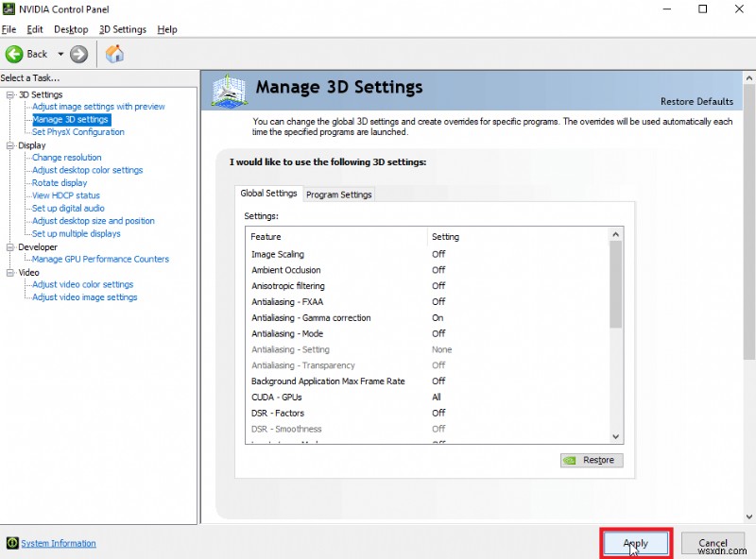
Task: Click the green Back navigation arrow
Action: 15,54
